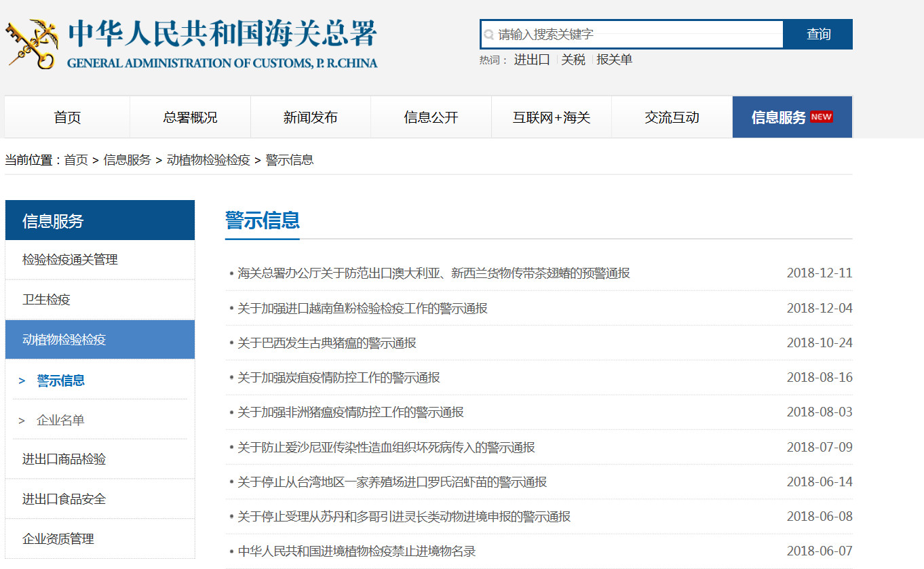924x569 pixels.
Task: Open the 互联网+海关 navigation tab
Action: point(551,117)
